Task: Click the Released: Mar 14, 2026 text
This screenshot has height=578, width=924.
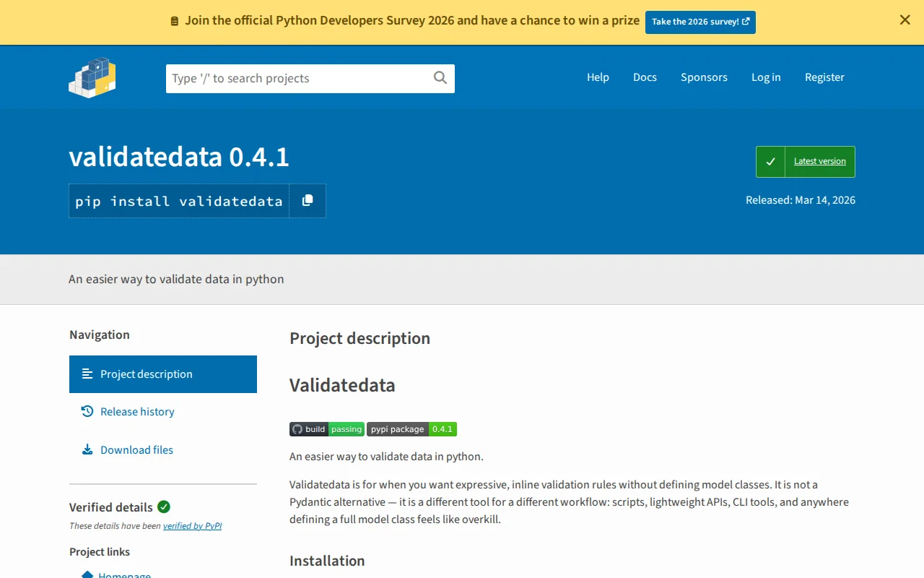Action: pyautogui.click(x=801, y=200)
